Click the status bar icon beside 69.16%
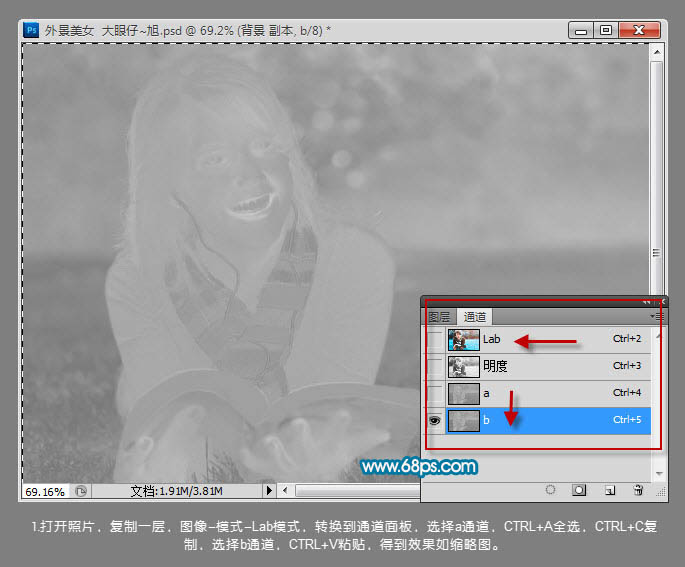Image resolution: width=685 pixels, height=567 pixels. (x=81, y=491)
